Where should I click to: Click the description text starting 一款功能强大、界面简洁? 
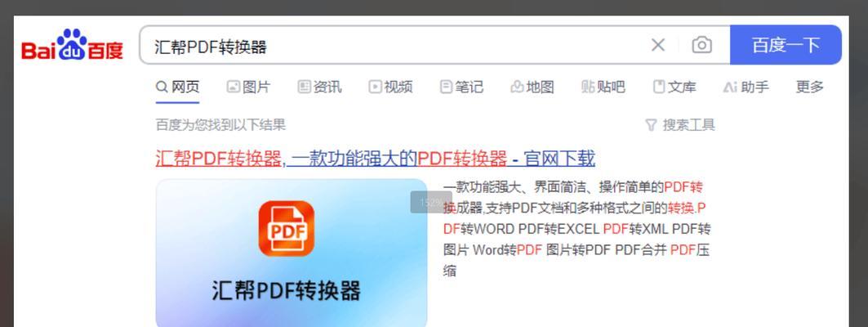coord(576,229)
